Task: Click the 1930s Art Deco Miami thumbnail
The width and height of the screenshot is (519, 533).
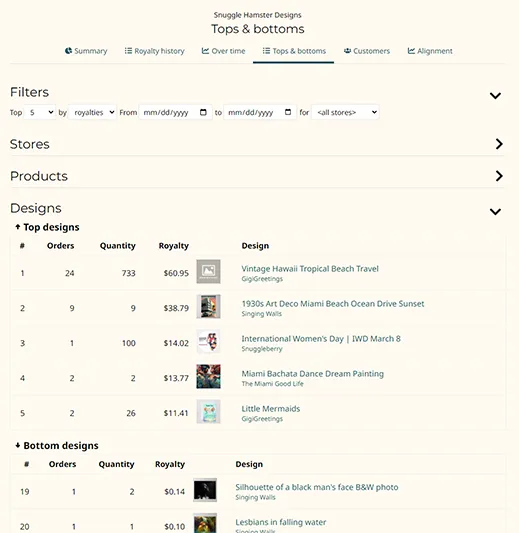Action: (x=208, y=307)
